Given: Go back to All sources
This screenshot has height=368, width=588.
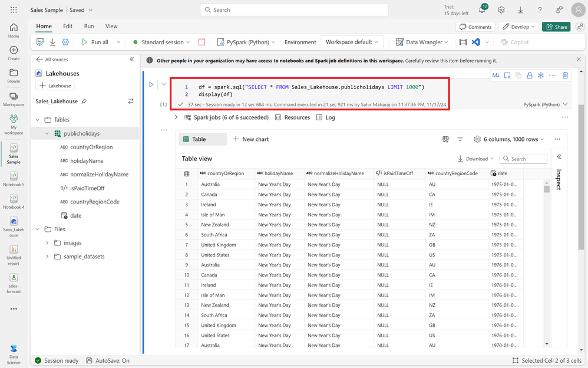Looking at the screenshot, I should click(x=52, y=60).
